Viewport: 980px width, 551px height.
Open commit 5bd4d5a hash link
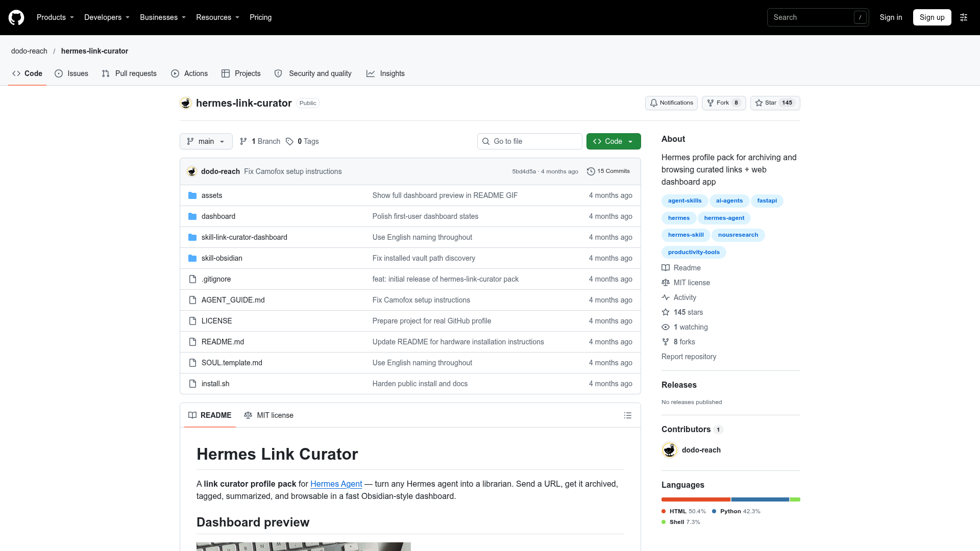[524, 171]
